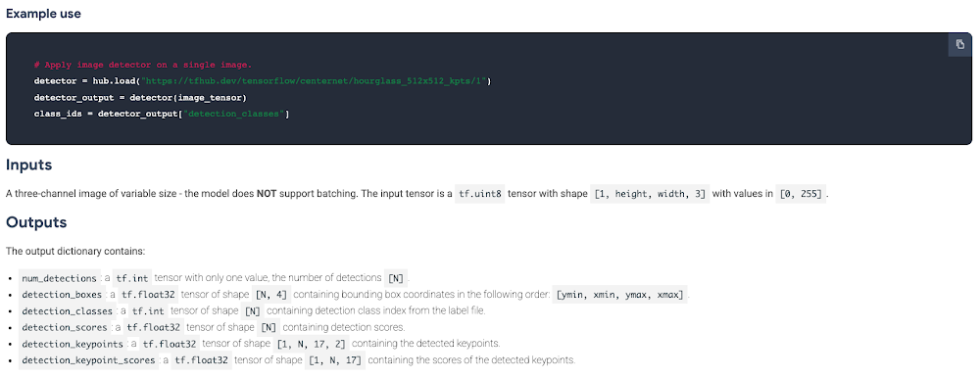The height and width of the screenshot is (379, 980).
Task: Click 'tf.float32' tag in the detection_boxes row
Action: (149, 294)
